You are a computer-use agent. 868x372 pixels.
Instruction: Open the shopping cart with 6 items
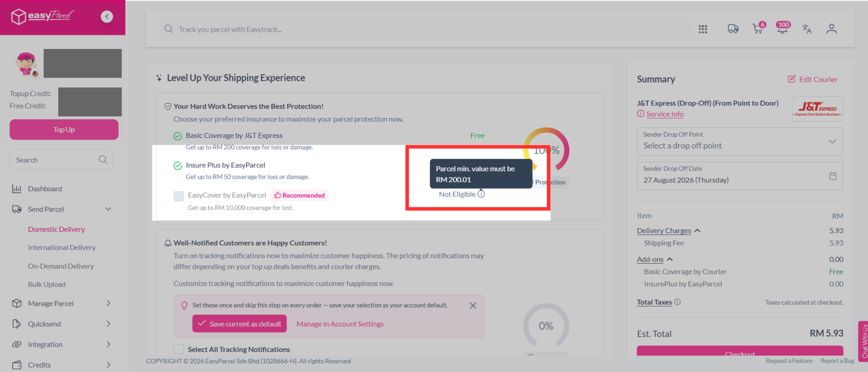(758, 28)
